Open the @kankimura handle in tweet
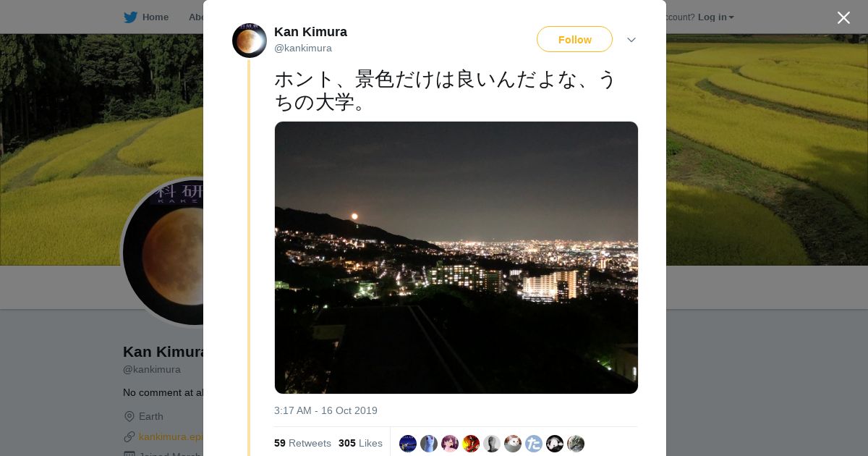The height and width of the screenshot is (456, 868). point(303,48)
